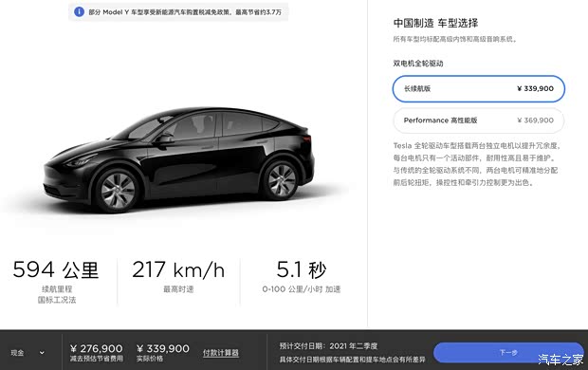Open the 付款计算器 payment calculator link
The height and width of the screenshot is (370, 588).
point(221,353)
